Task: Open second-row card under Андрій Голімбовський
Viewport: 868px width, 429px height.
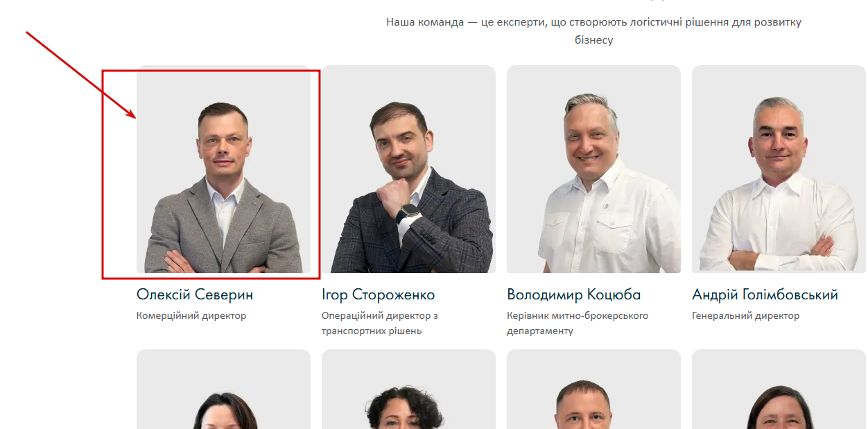Action: (x=779, y=389)
